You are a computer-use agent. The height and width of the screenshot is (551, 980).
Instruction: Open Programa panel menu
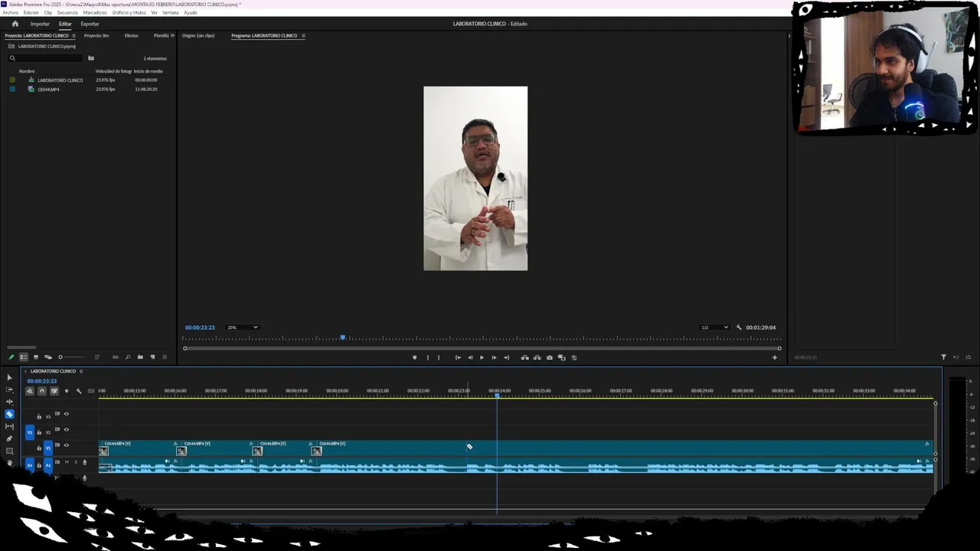point(303,36)
